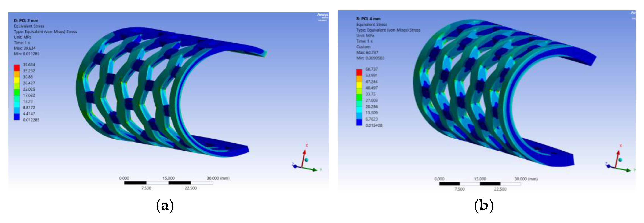Click the cyan isometric ball on left triad
Image resolution: width=644 pixels, height=223 pixels.
pyautogui.click(x=307, y=160)
